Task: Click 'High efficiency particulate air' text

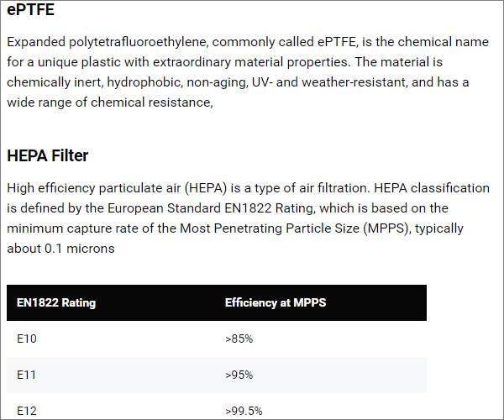Action: [x=93, y=188]
